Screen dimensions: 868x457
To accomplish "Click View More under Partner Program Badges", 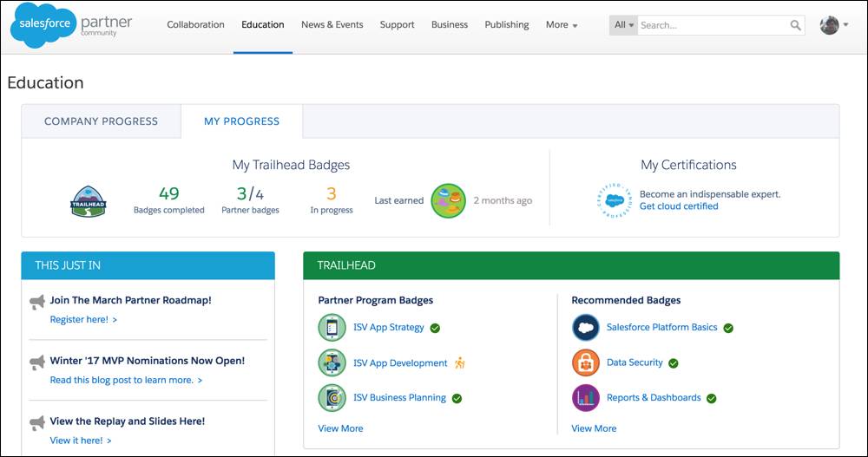I will pos(340,428).
